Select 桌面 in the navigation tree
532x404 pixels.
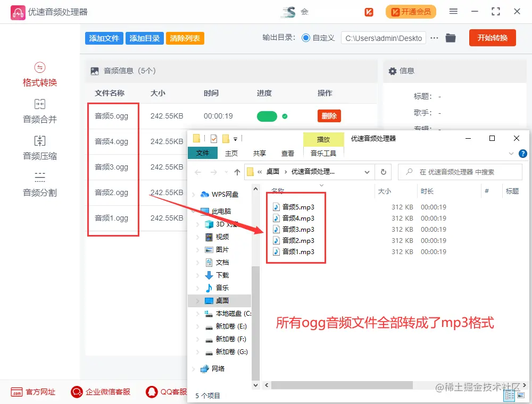220,301
